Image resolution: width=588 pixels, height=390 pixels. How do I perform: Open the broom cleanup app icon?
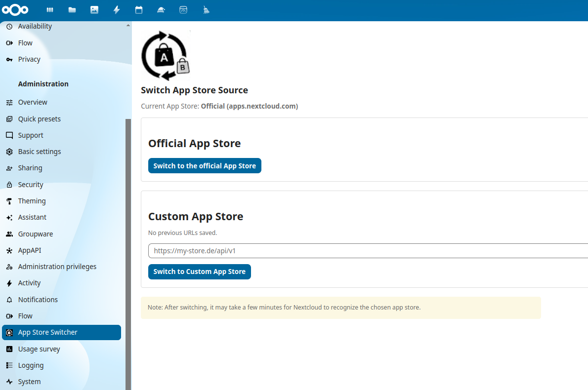click(206, 10)
